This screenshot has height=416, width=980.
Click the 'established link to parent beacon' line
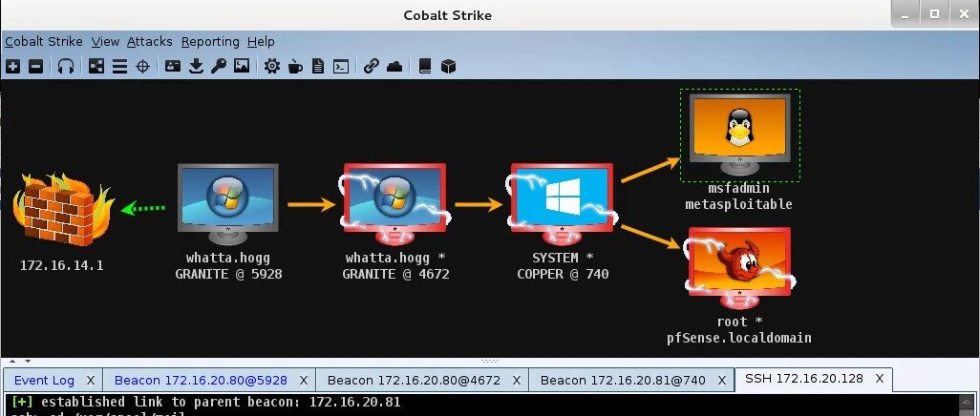[x=205, y=402]
